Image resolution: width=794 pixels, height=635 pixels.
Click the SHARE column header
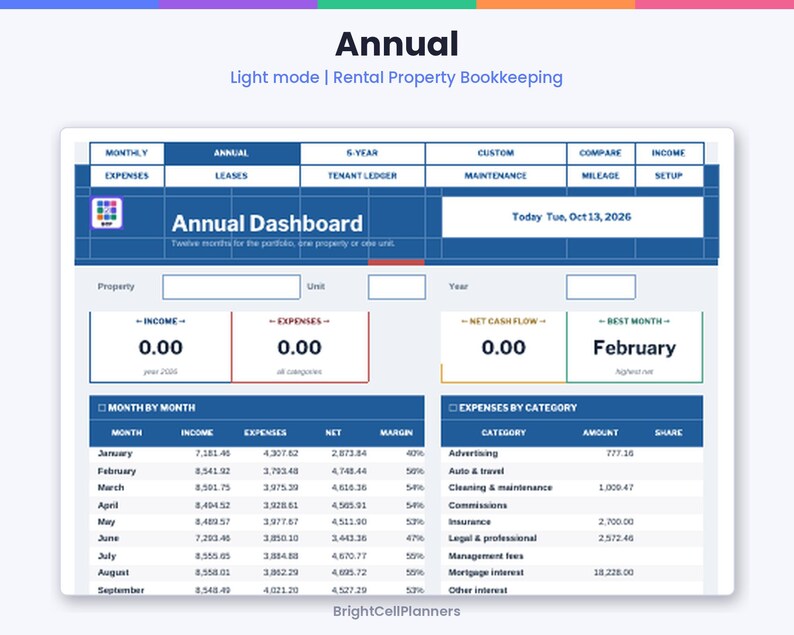(668, 433)
